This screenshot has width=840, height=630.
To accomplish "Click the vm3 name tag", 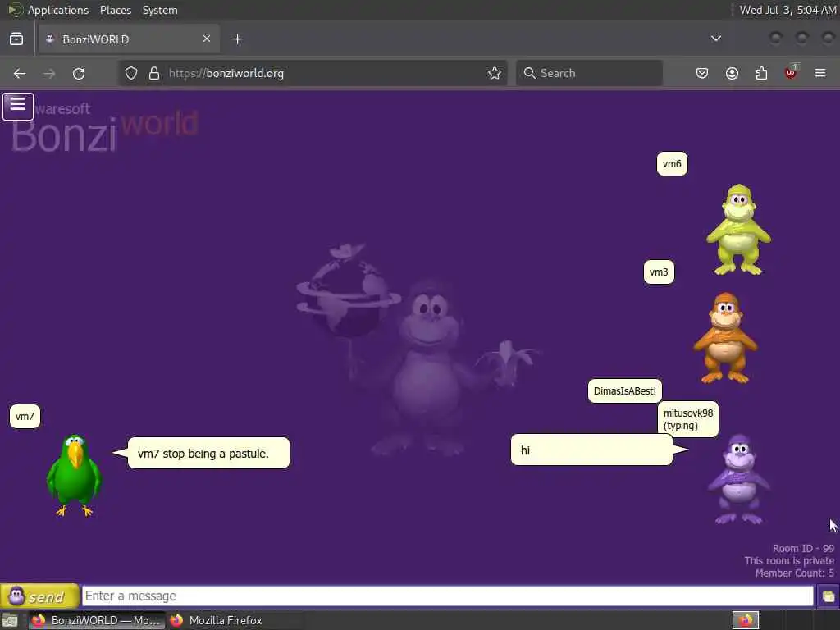I will [x=659, y=272].
